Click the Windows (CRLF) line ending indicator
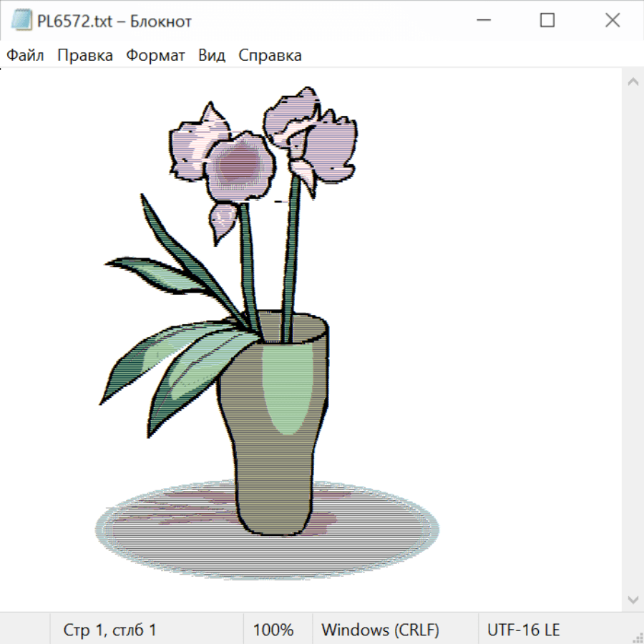Image resolution: width=644 pixels, height=644 pixels. 380,630
